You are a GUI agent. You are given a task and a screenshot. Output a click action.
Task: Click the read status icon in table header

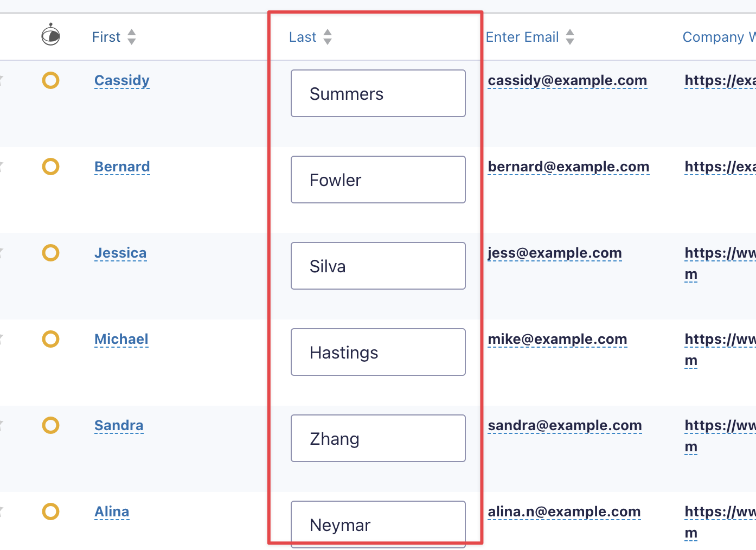click(x=50, y=36)
